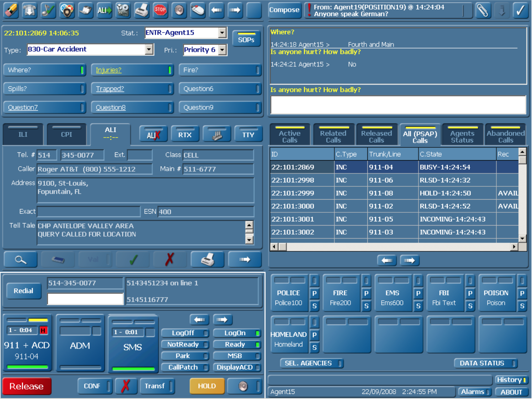532x401 pixels.
Task: Click the ALI arrow toolbar icon
Action: (104, 10)
